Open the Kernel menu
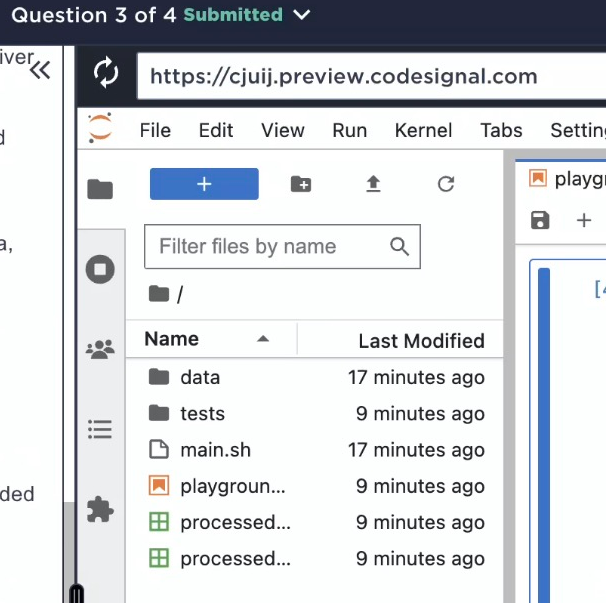 [x=423, y=130]
